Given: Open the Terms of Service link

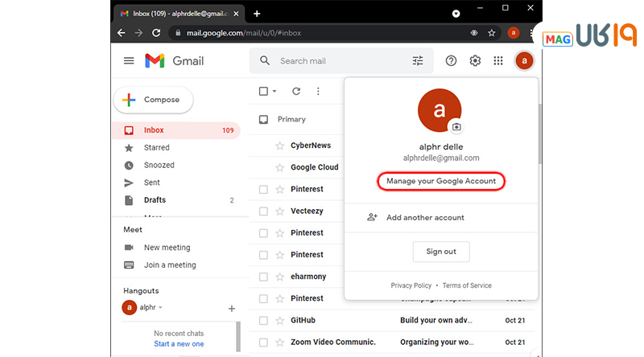Looking at the screenshot, I should pos(467,285).
